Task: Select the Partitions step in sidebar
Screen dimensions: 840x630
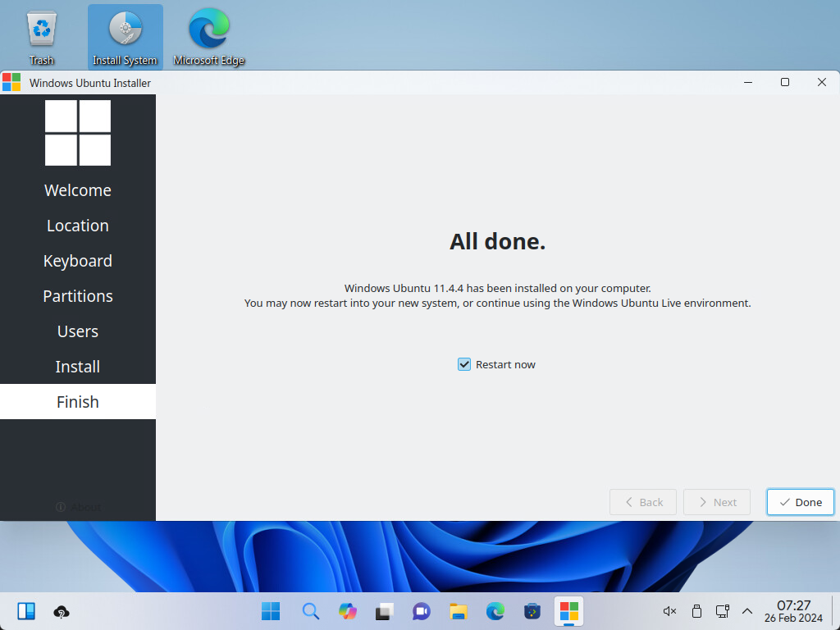Action: (x=78, y=296)
